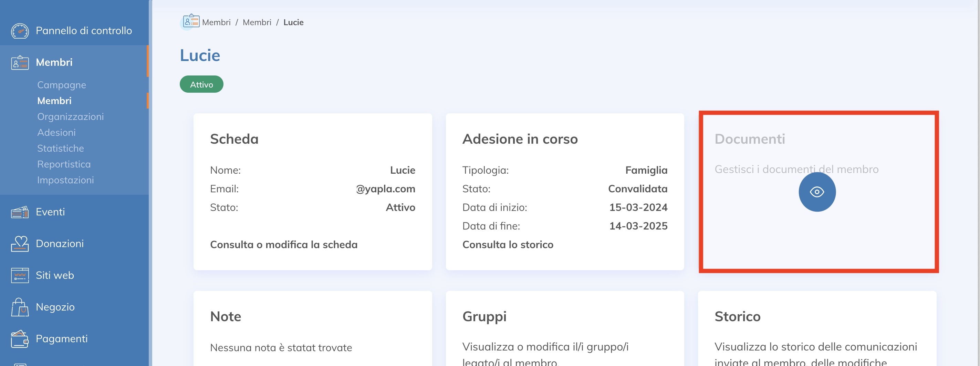Click the breadcrumb member card icon
This screenshot has height=366, width=980.
tap(191, 21)
